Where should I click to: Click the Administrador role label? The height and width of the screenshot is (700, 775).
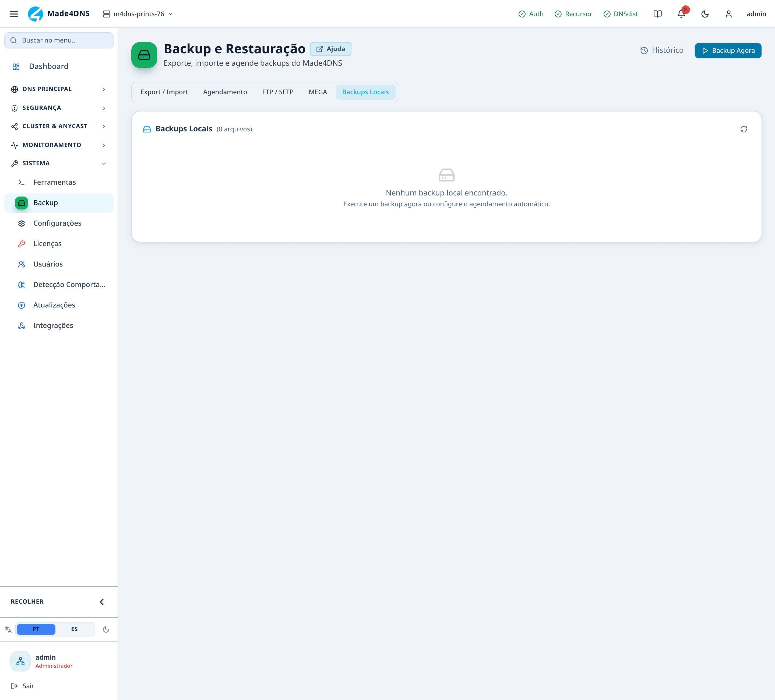pyautogui.click(x=54, y=666)
